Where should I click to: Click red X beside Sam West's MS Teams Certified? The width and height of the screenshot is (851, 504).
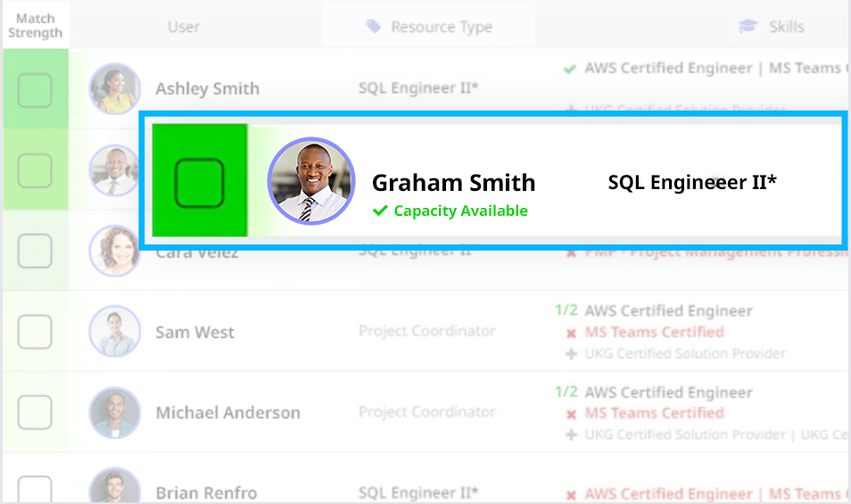571,333
